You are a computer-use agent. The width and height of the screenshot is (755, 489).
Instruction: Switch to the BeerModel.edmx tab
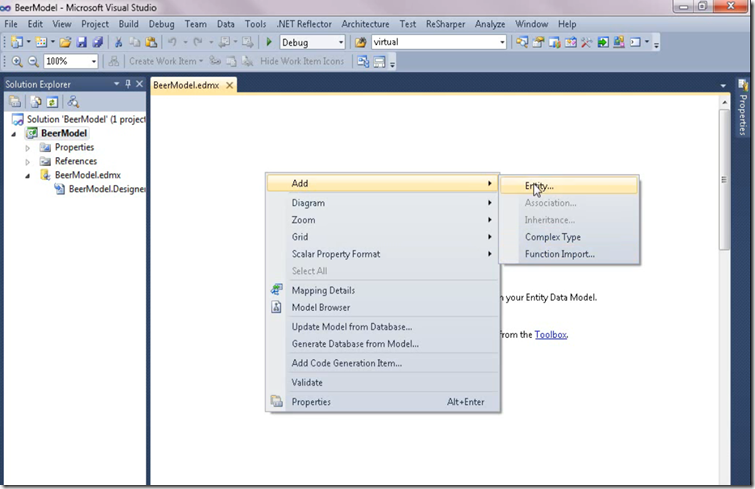(186, 85)
